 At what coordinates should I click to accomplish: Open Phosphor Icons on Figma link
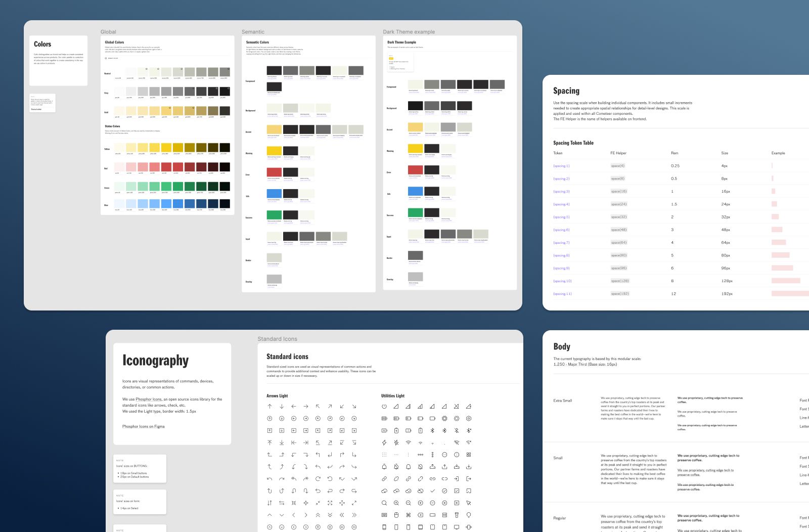point(143,426)
